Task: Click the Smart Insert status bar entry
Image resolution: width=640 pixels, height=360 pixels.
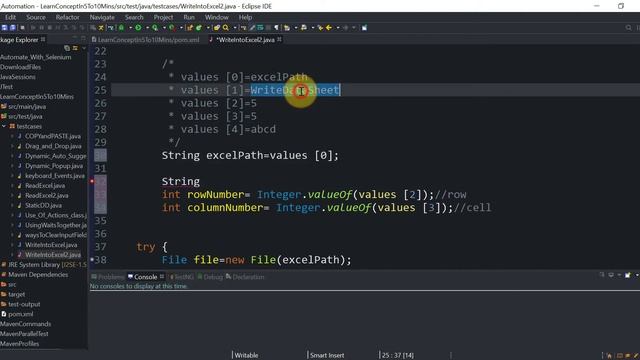Action: (327, 356)
